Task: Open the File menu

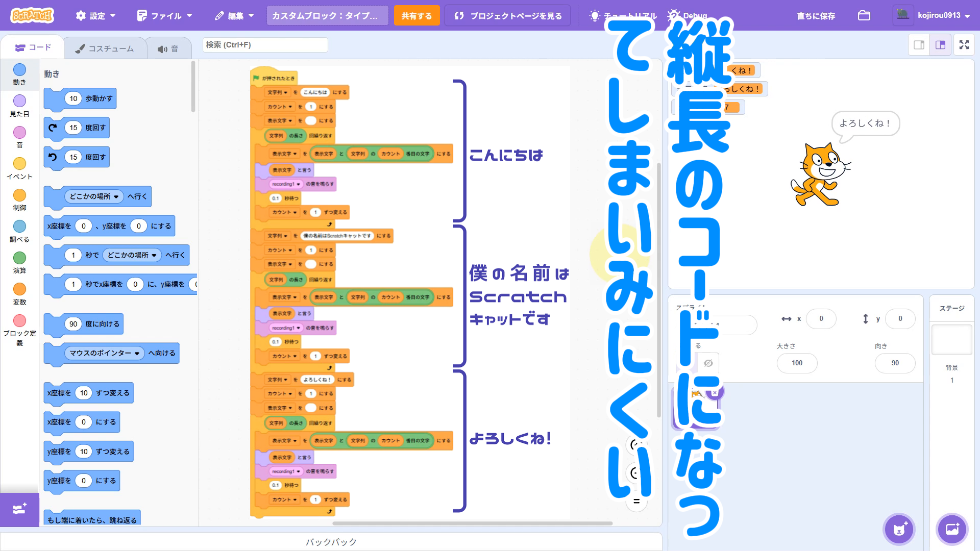Action: tap(165, 16)
